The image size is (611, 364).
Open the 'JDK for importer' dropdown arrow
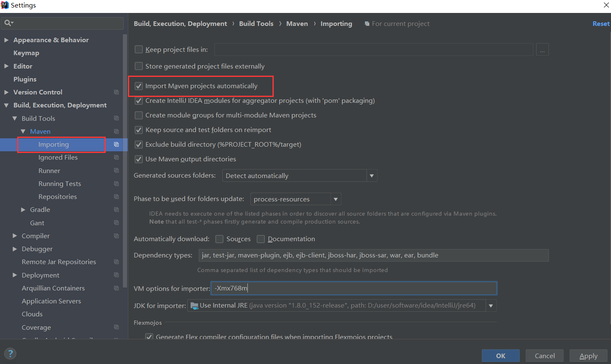(x=491, y=305)
